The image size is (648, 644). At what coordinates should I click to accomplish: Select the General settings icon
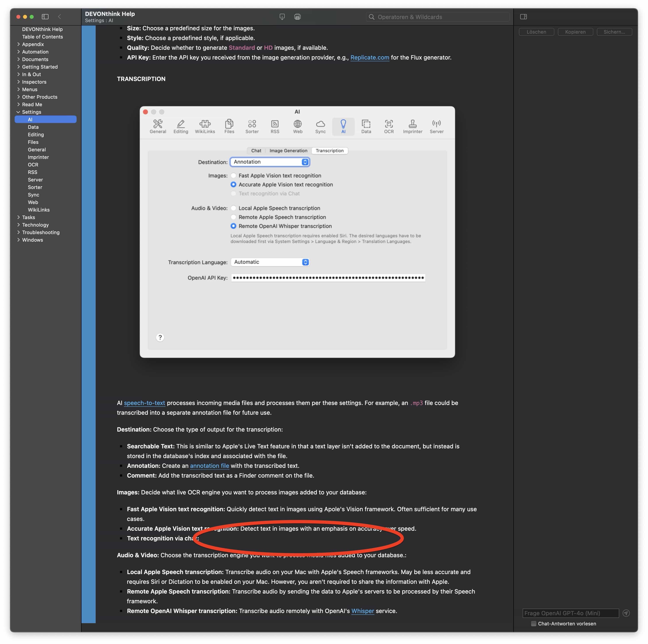(x=158, y=127)
